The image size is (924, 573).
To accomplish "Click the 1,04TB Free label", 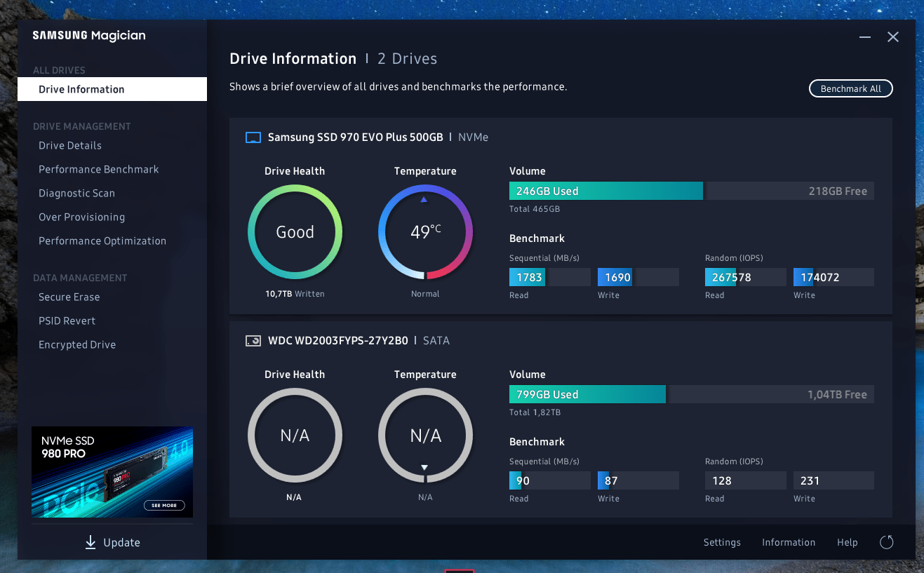I will pos(837,394).
